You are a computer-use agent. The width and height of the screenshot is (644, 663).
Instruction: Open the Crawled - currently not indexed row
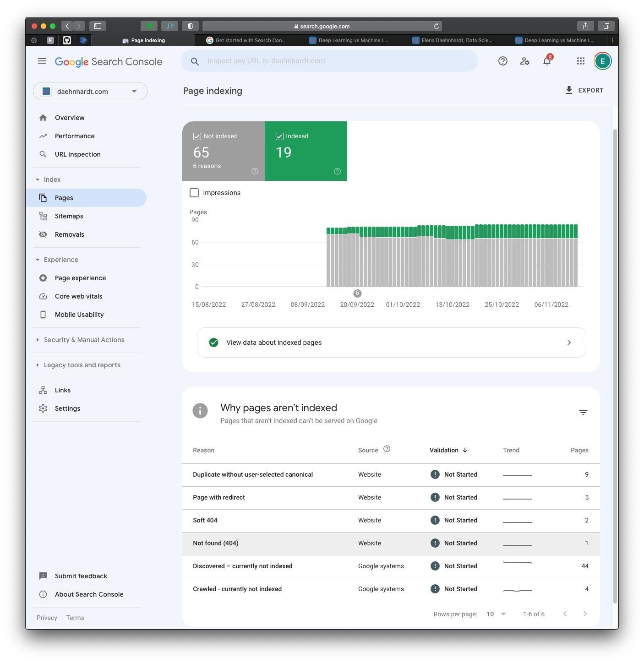click(x=391, y=589)
